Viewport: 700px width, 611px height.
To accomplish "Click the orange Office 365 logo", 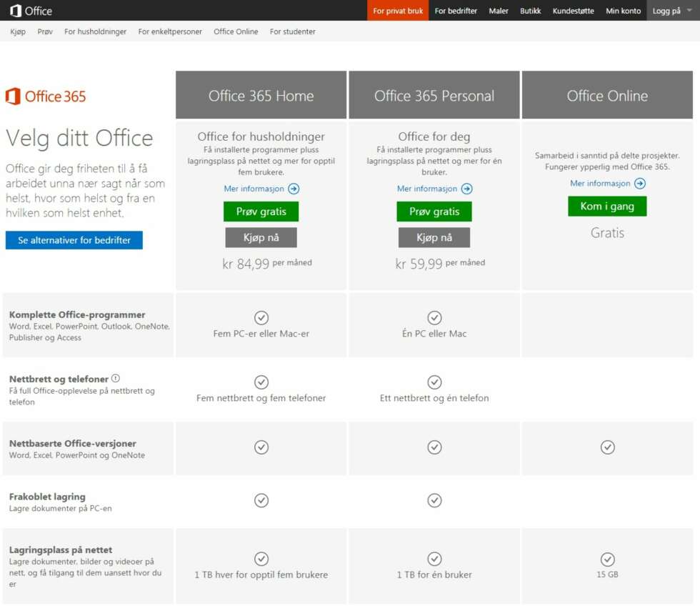I will (46, 96).
